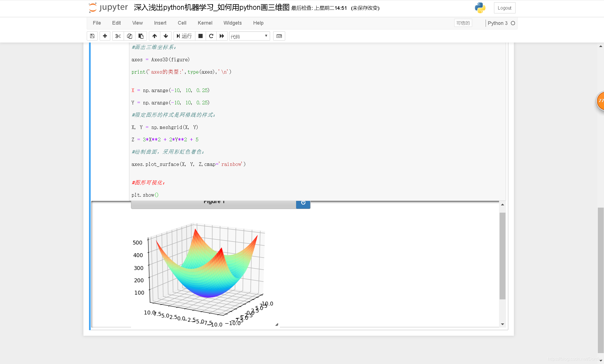Copy the selected cell with the toolbar copy icon
The image size is (604, 364).
click(129, 36)
